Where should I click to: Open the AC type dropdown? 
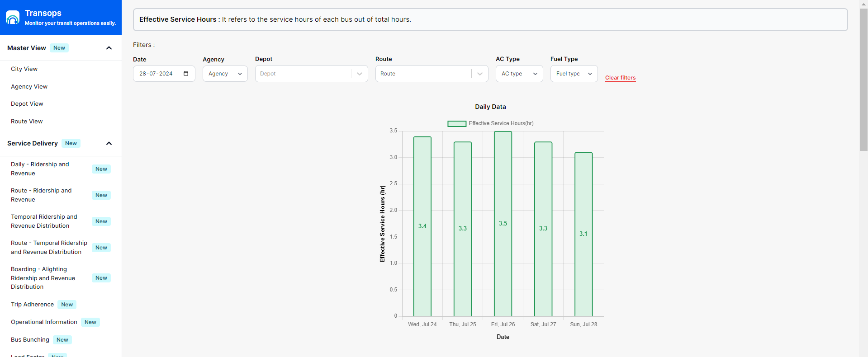(x=519, y=74)
